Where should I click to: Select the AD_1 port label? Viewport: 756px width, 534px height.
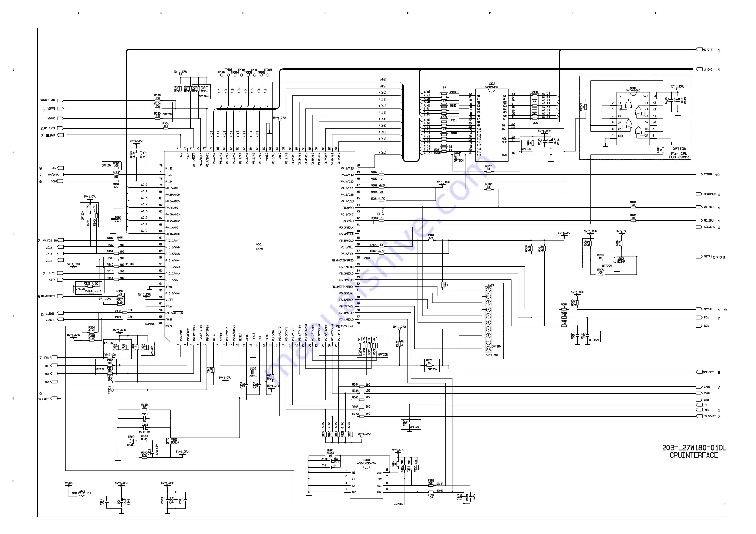coord(49,247)
